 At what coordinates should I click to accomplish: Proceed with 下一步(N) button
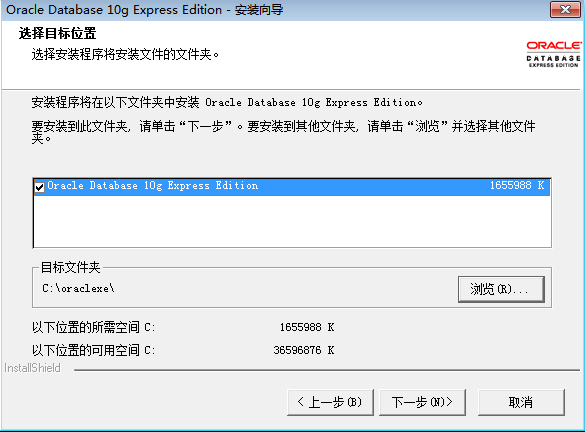(x=422, y=402)
